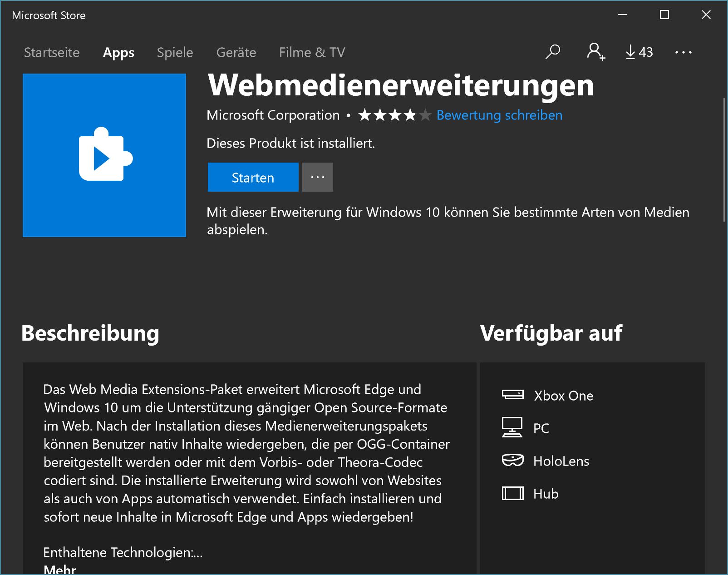Minimize the Microsoft Store window
The height and width of the screenshot is (575, 728).
coord(623,15)
